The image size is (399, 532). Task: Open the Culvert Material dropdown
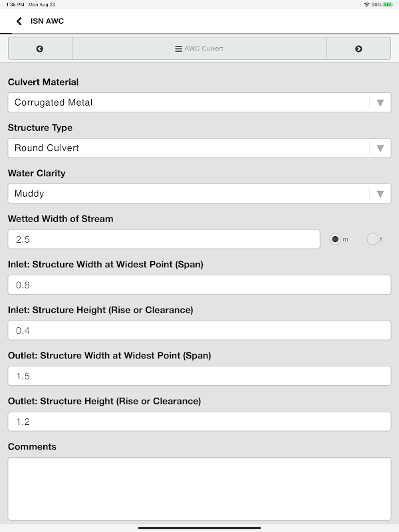point(199,102)
